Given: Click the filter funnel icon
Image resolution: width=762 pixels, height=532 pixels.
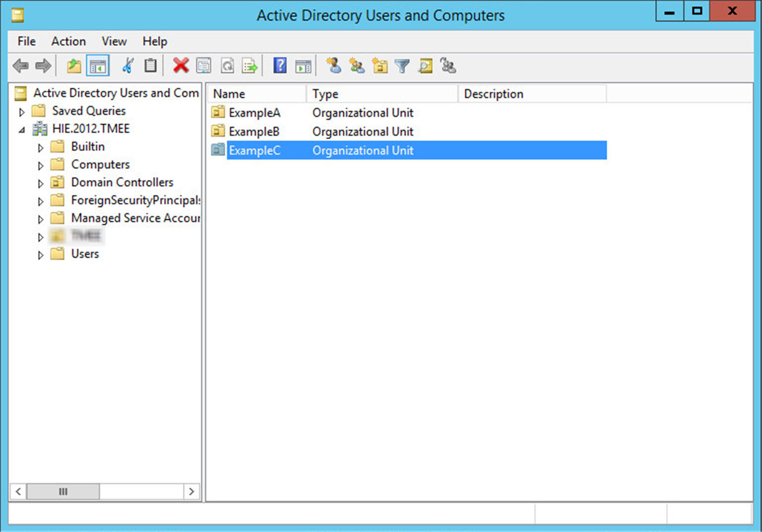Looking at the screenshot, I should click(x=402, y=66).
